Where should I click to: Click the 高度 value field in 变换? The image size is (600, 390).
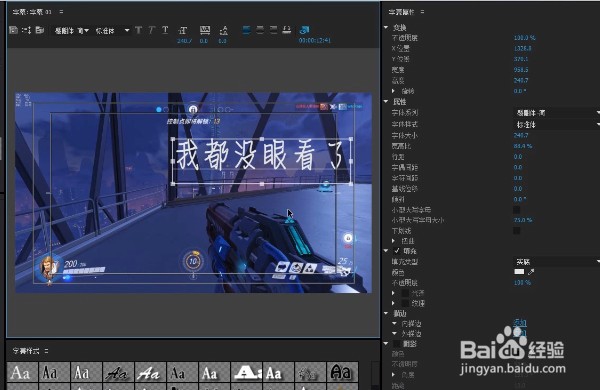coord(521,80)
